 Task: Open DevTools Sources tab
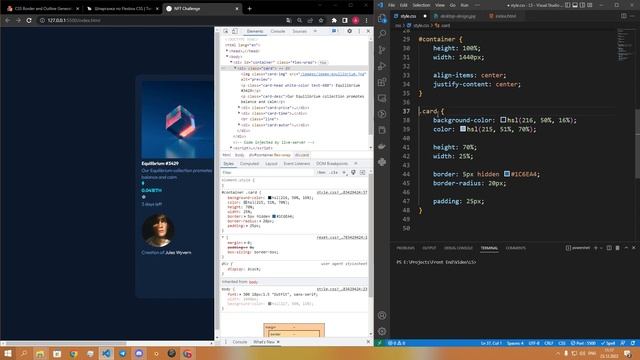pos(299,31)
